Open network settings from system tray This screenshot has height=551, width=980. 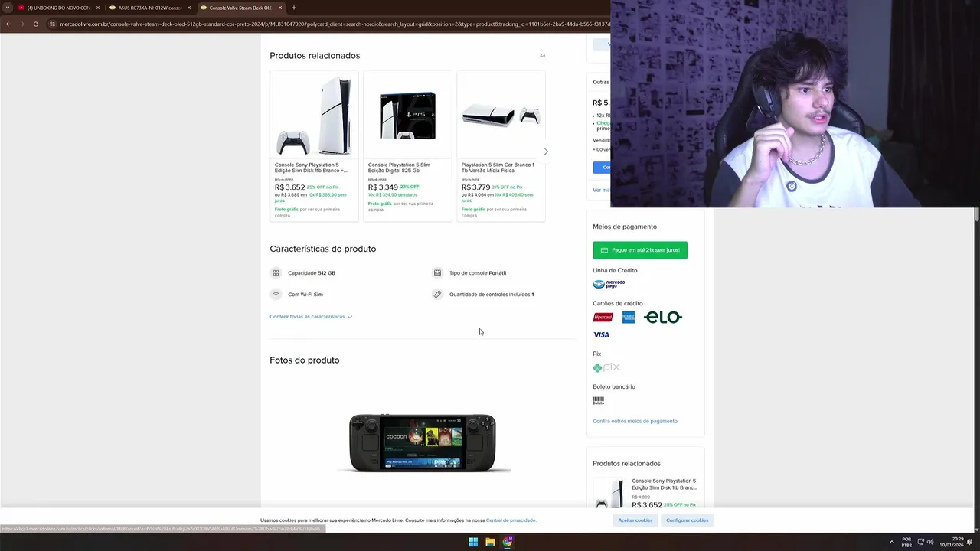point(920,543)
